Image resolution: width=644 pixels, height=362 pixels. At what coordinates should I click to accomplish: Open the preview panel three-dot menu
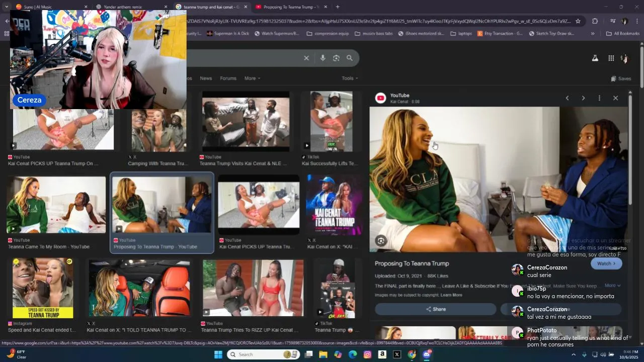click(x=599, y=98)
